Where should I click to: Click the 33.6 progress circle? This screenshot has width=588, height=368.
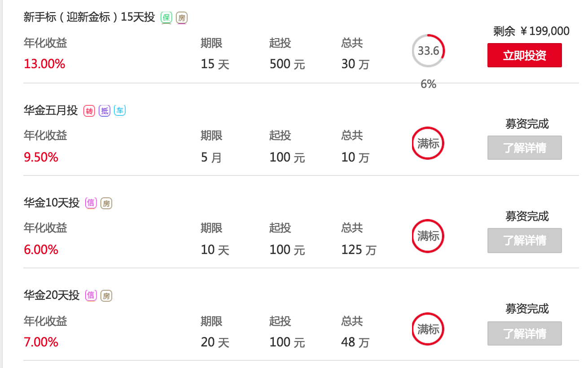point(429,51)
